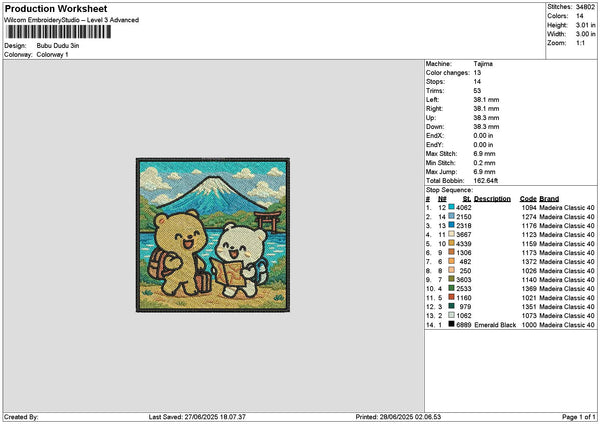The width and height of the screenshot is (600, 424).
Task: Choose the swatch beside 482 stitches
Action: click(x=452, y=261)
